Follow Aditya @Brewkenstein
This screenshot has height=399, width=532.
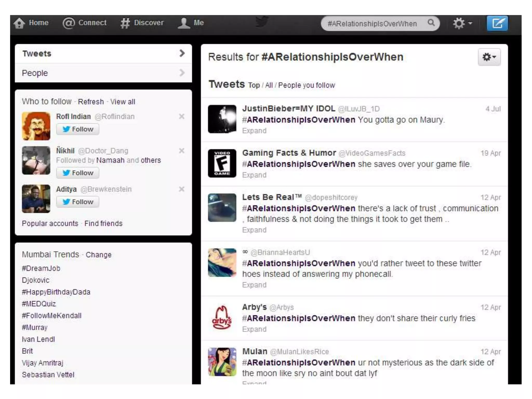pos(78,202)
